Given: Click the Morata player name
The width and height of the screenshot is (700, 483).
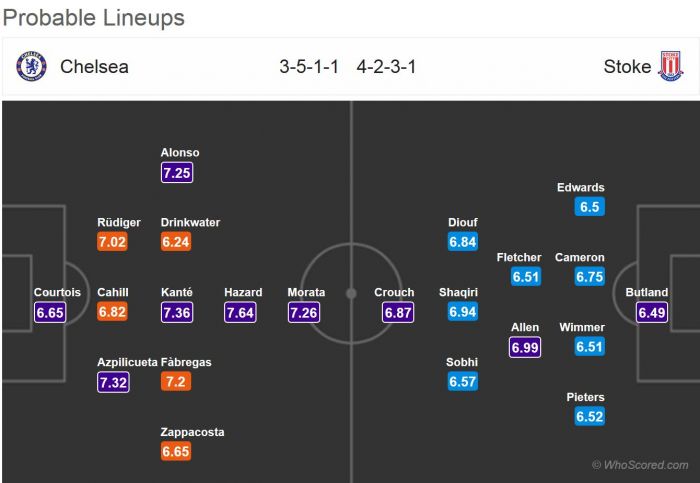Looking at the screenshot, I should click(x=306, y=292).
